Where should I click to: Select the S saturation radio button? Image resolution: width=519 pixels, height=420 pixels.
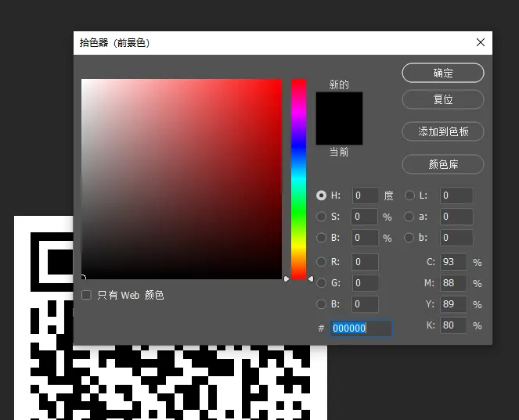tap(321, 217)
